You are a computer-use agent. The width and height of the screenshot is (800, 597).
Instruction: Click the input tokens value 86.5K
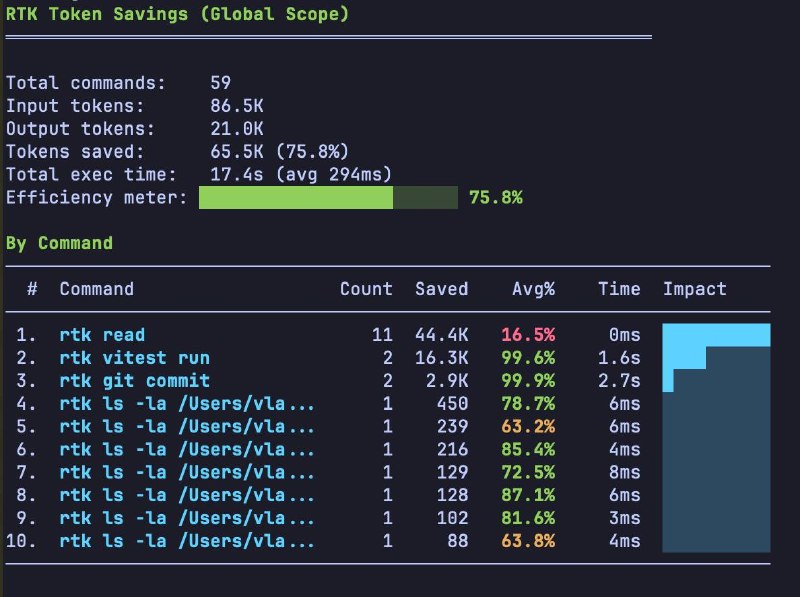[237, 106]
